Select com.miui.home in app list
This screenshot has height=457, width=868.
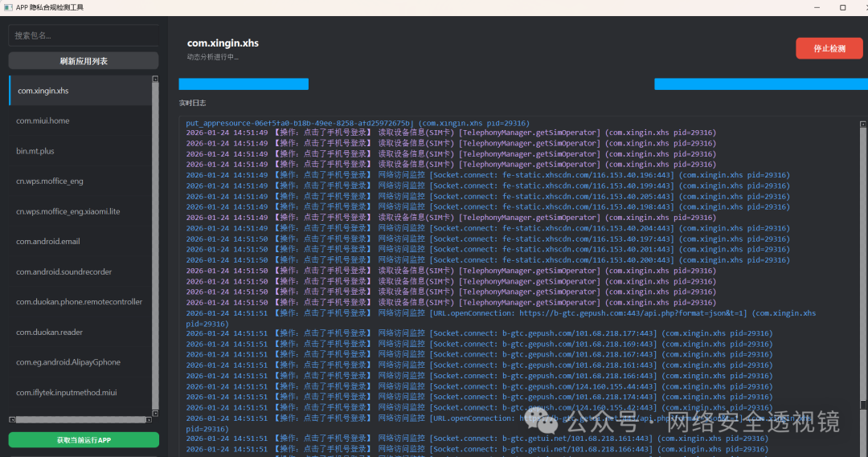click(x=80, y=120)
